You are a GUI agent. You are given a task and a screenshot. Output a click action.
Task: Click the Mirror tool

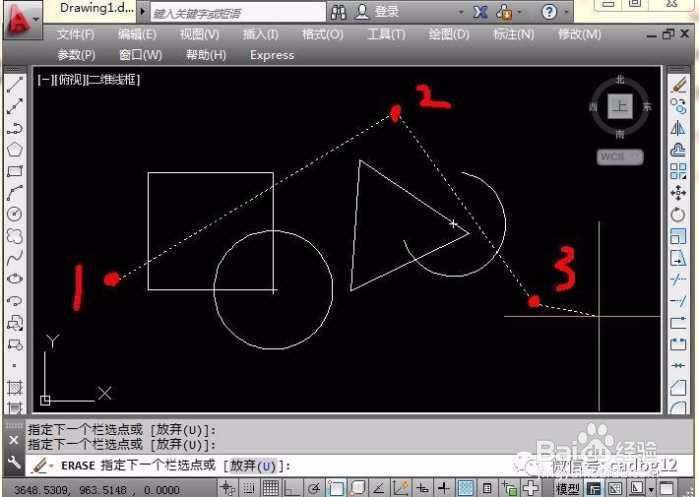678,128
